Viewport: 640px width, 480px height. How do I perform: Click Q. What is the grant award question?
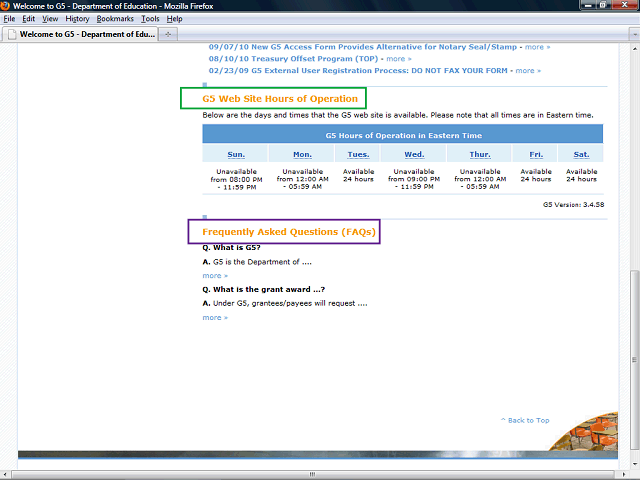point(264,289)
